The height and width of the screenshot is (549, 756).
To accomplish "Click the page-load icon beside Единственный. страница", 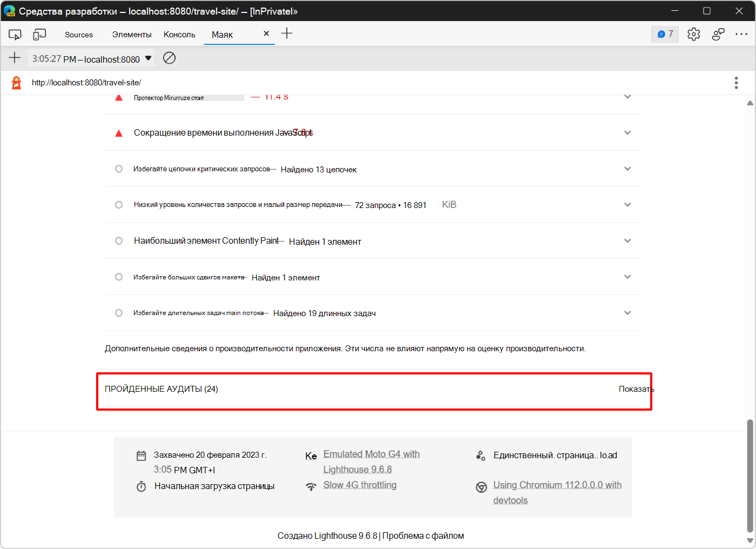I will [481, 456].
